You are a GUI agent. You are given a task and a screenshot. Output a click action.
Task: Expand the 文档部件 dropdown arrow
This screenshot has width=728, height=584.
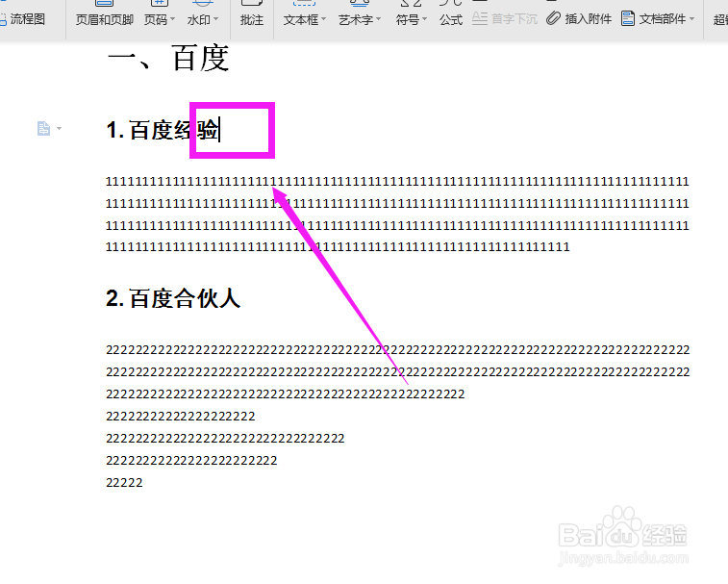[691, 19]
